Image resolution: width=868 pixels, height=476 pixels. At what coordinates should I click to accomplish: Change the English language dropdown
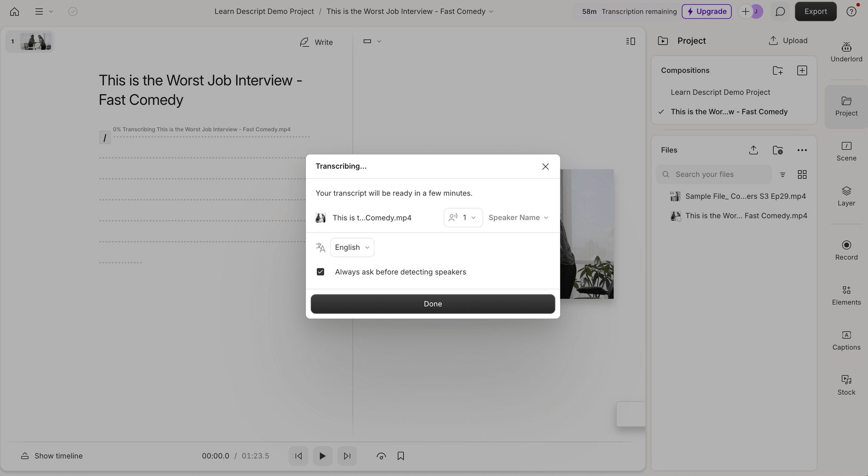352,247
